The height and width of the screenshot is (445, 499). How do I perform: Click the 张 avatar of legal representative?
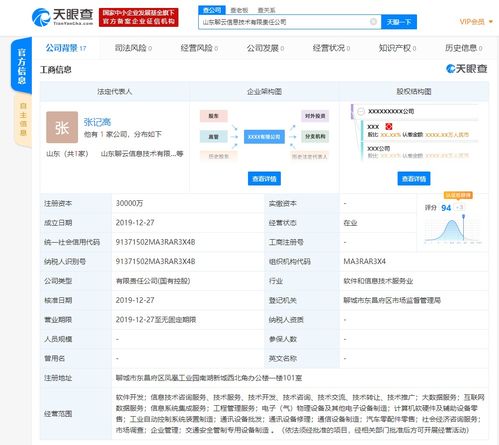click(62, 127)
